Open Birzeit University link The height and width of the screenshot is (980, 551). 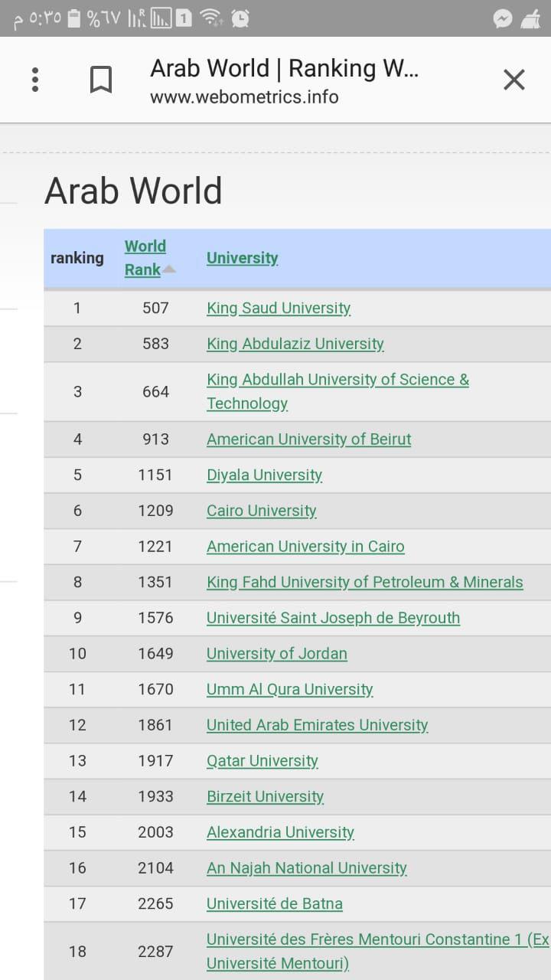(266, 796)
